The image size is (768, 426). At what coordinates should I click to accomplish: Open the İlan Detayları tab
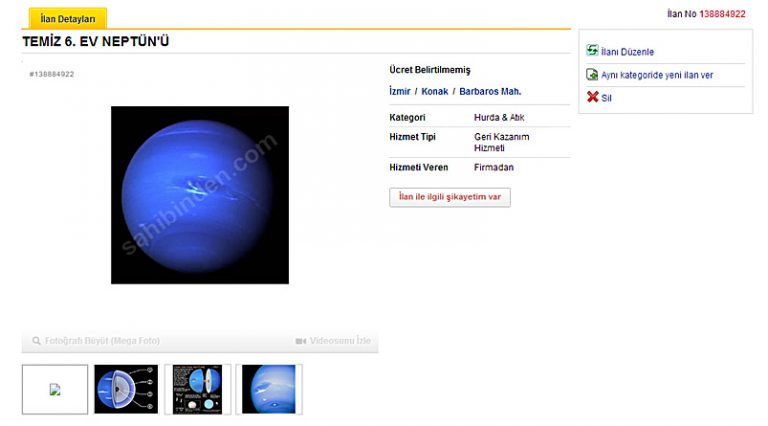[x=68, y=19]
